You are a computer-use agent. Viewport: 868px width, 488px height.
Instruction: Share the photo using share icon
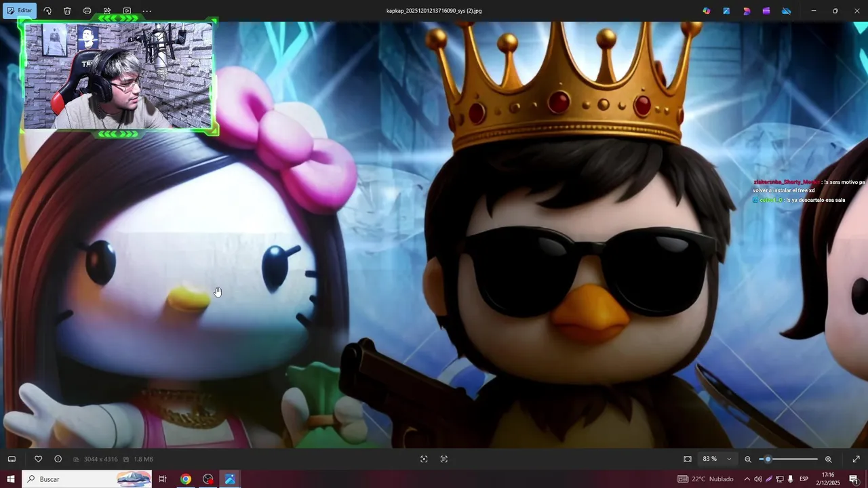pos(107,11)
